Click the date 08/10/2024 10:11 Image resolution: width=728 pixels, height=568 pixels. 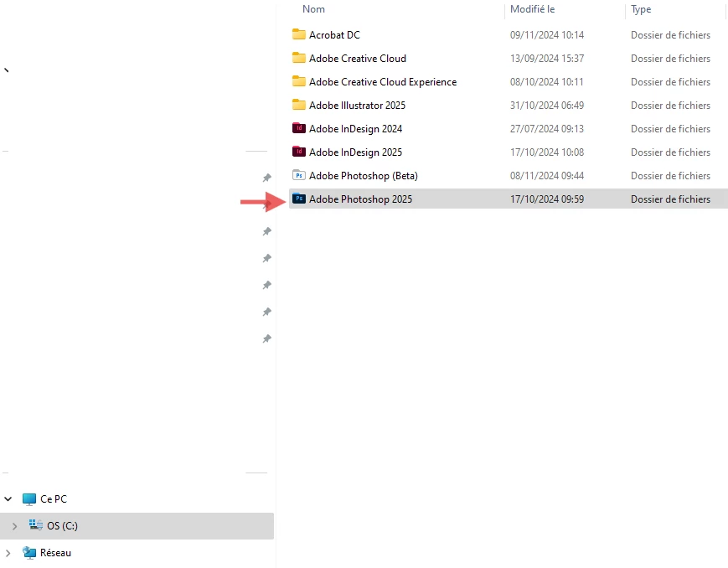[546, 82]
